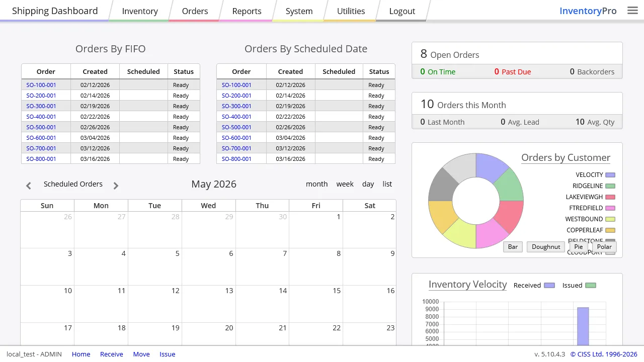
Task: Click the Receive footer link
Action: point(112,354)
